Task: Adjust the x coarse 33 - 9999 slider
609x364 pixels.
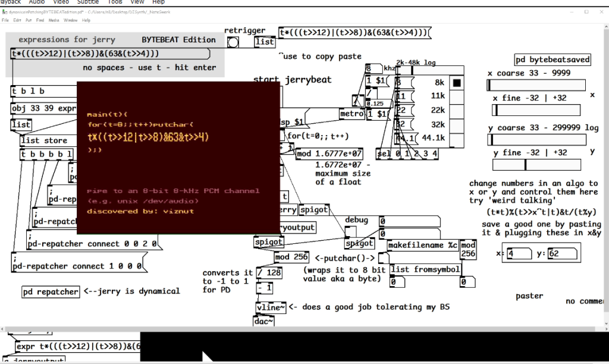Action: pos(536,85)
